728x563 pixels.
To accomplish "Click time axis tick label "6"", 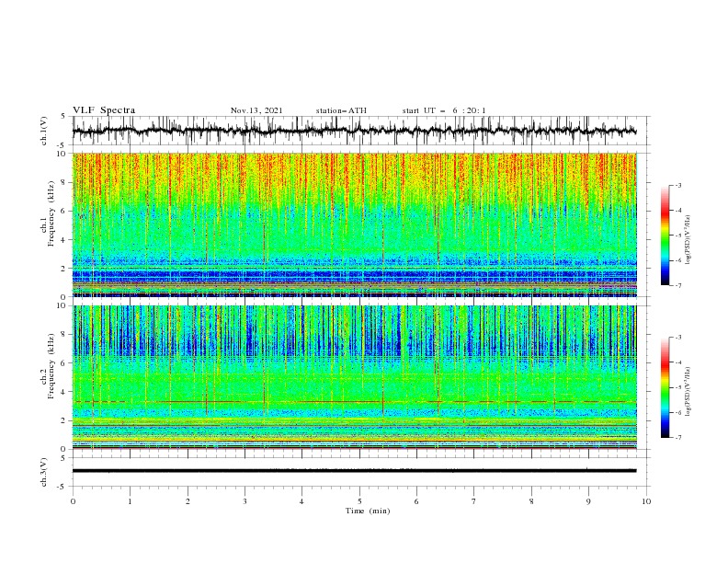I will 416,501.
